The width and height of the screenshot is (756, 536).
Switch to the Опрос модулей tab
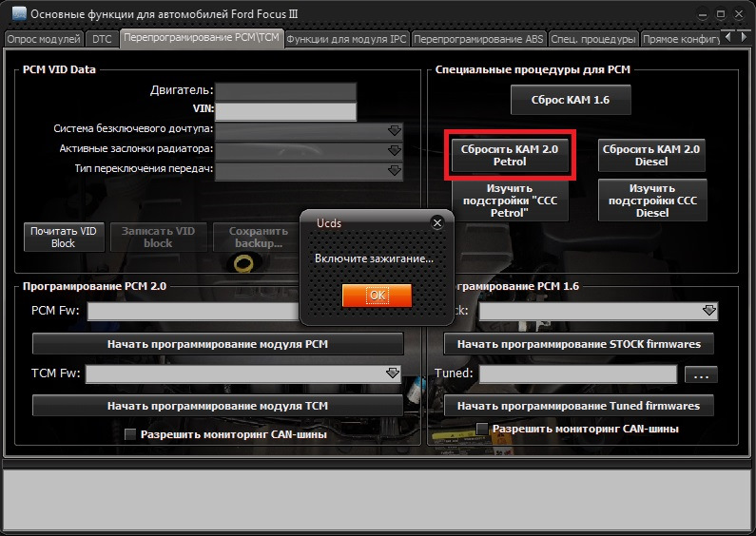click(44, 39)
